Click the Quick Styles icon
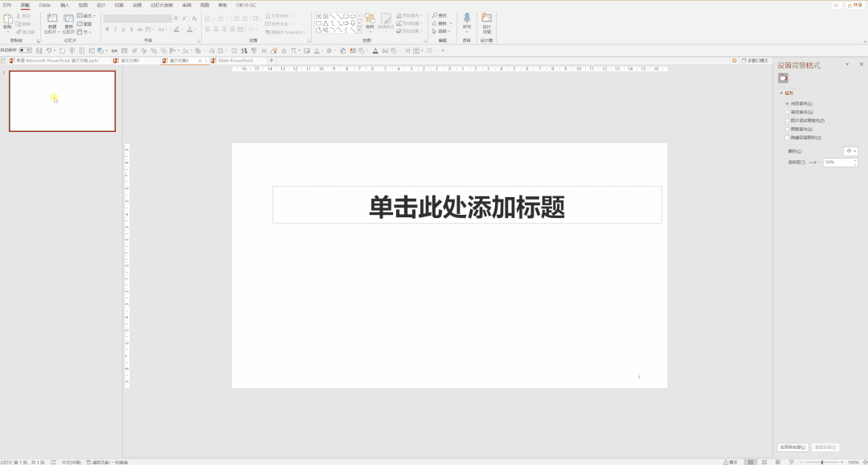 (386, 19)
